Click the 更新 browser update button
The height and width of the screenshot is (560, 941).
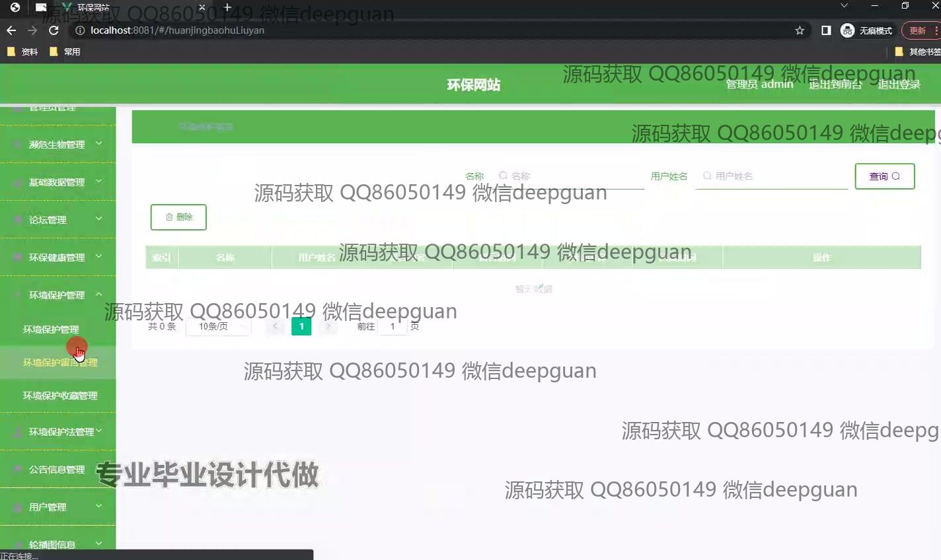917,30
